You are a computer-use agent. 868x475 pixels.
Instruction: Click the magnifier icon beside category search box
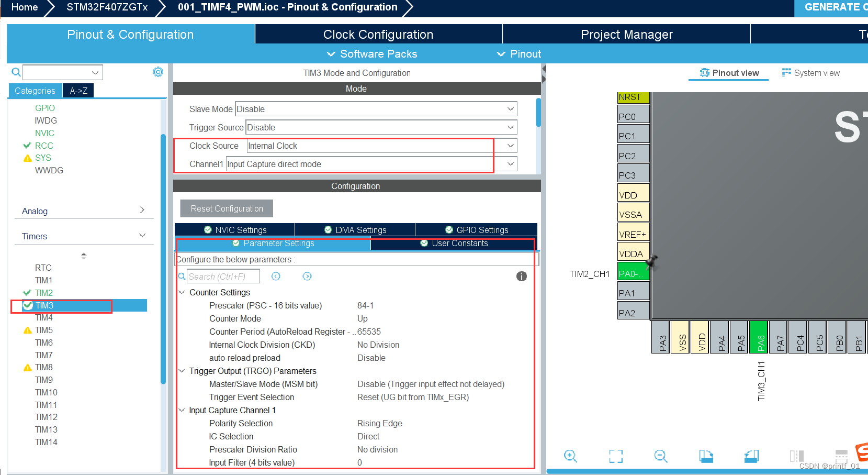click(x=16, y=72)
